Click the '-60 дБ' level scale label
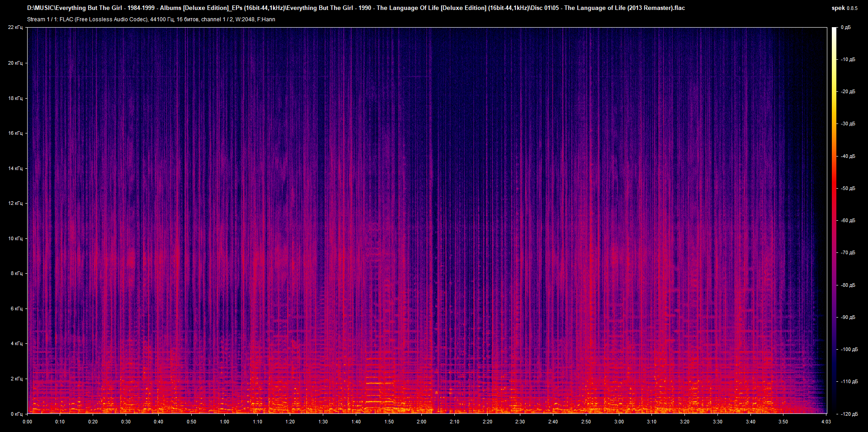Screen dimensions: 868x432 (848, 220)
